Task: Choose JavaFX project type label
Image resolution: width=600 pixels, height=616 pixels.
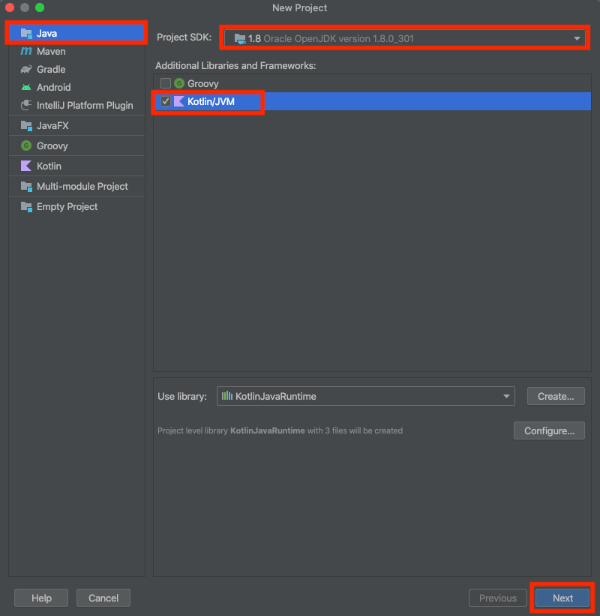Action: coord(53,126)
